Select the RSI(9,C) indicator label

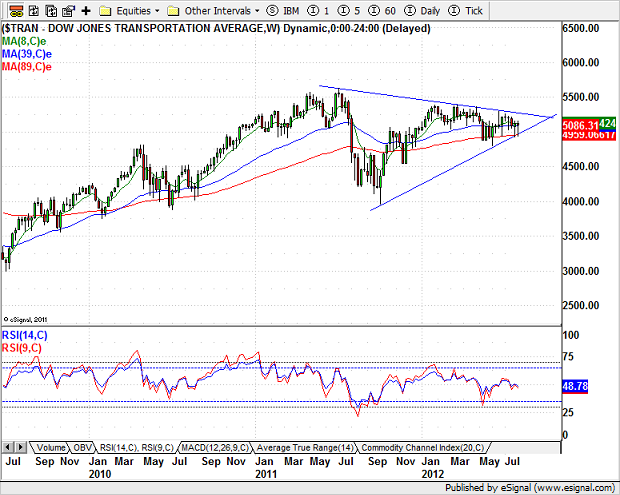click(22, 348)
